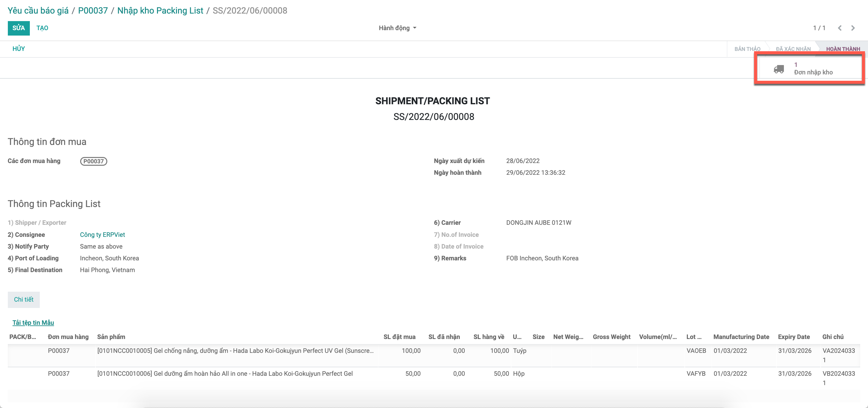Sort by SL đặt mua column header
This screenshot has width=868, height=408.
coord(399,337)
